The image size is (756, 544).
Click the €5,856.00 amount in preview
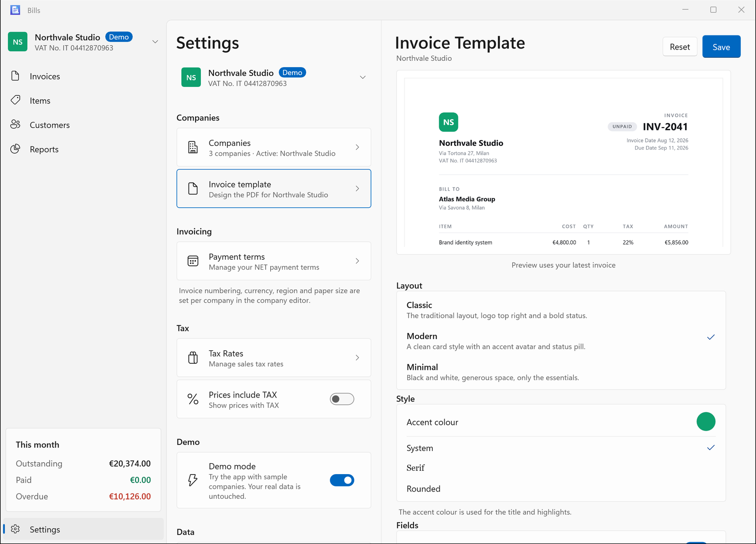pos(676,243)
